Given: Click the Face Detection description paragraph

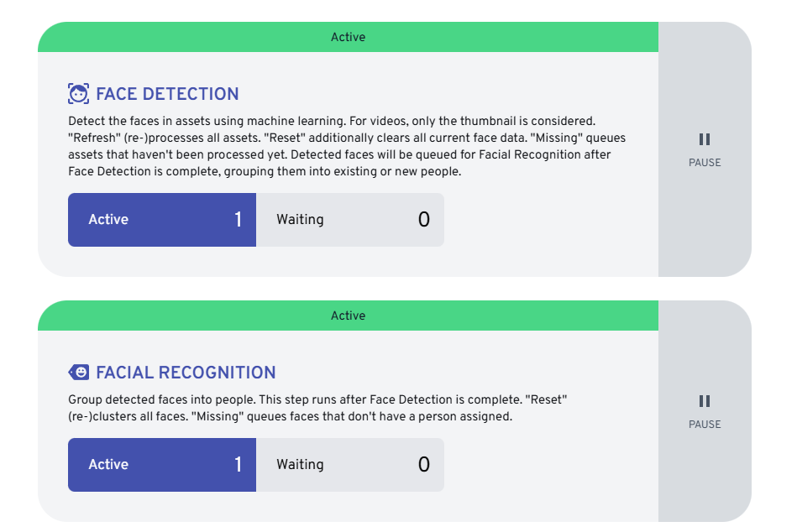Looking at the screenshot, I should [x=347, y=146].
